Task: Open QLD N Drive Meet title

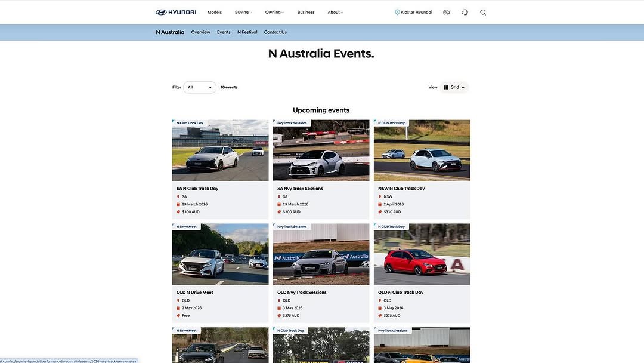Action: click(x=194, y=293)
